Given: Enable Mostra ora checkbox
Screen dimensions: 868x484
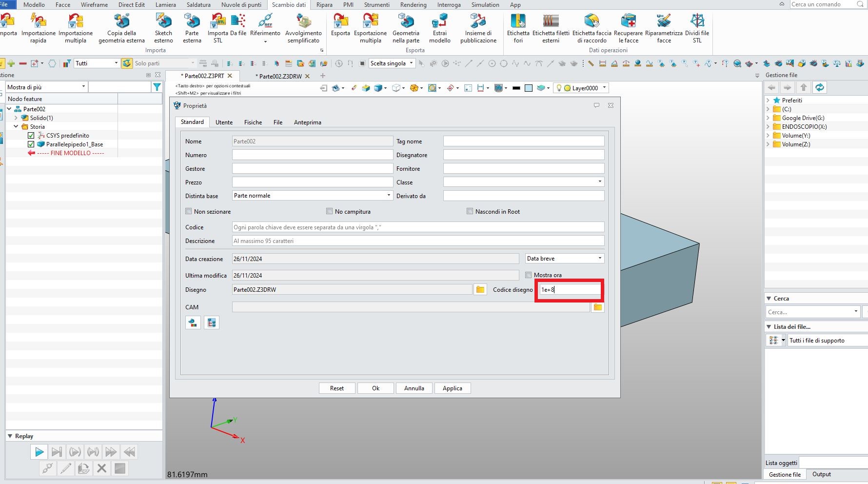Looking at the screenshot, I should [x=528, y=275].
